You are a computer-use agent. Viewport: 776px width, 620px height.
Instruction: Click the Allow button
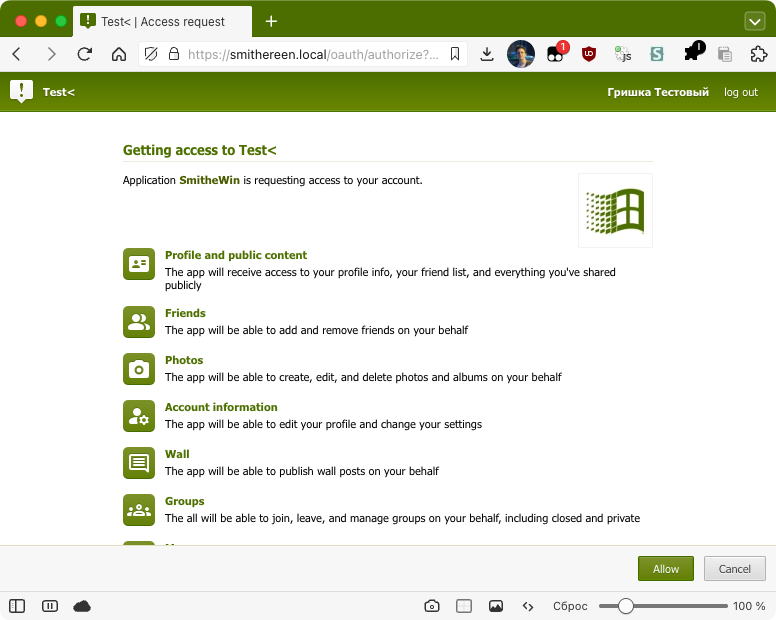[x=666, y=569]
